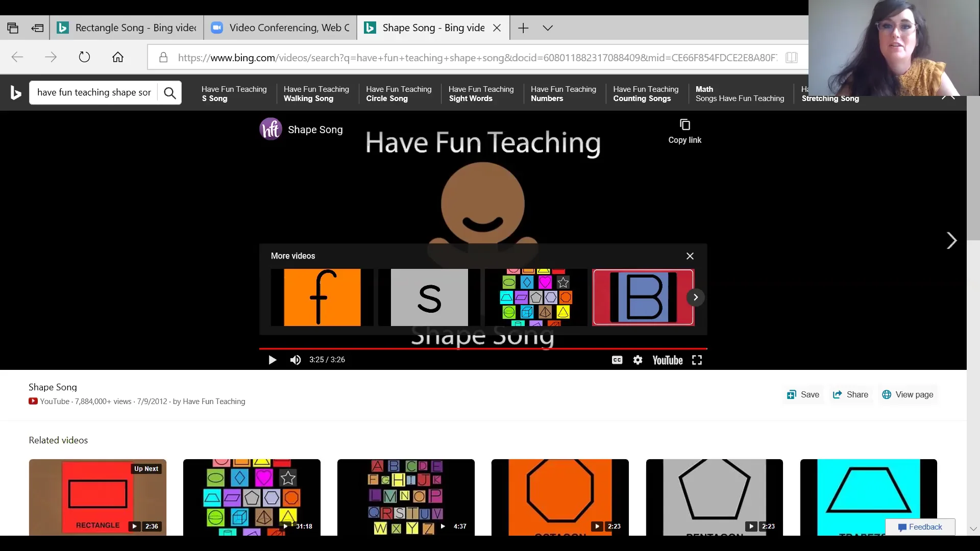Select the colorful shapes grid suggested video
The width and height of the screenshot is (980, 551).
(x=536, y=297)
